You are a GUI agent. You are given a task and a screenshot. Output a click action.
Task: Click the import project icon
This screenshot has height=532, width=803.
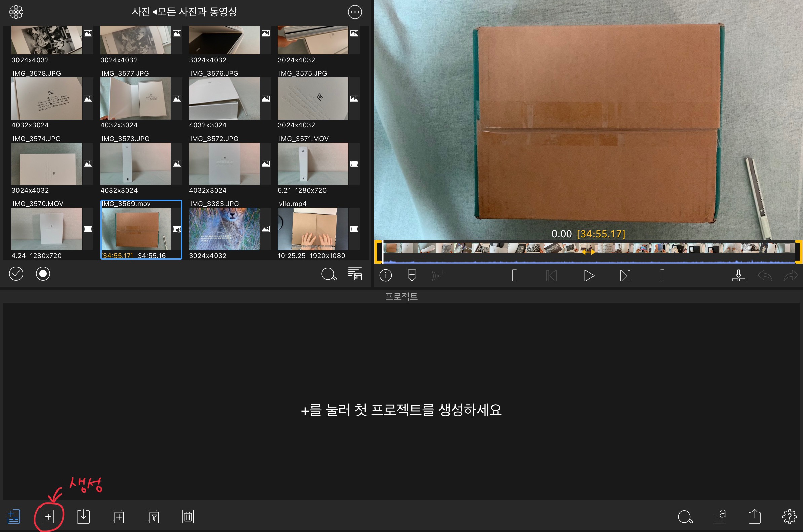pos(83,517)
